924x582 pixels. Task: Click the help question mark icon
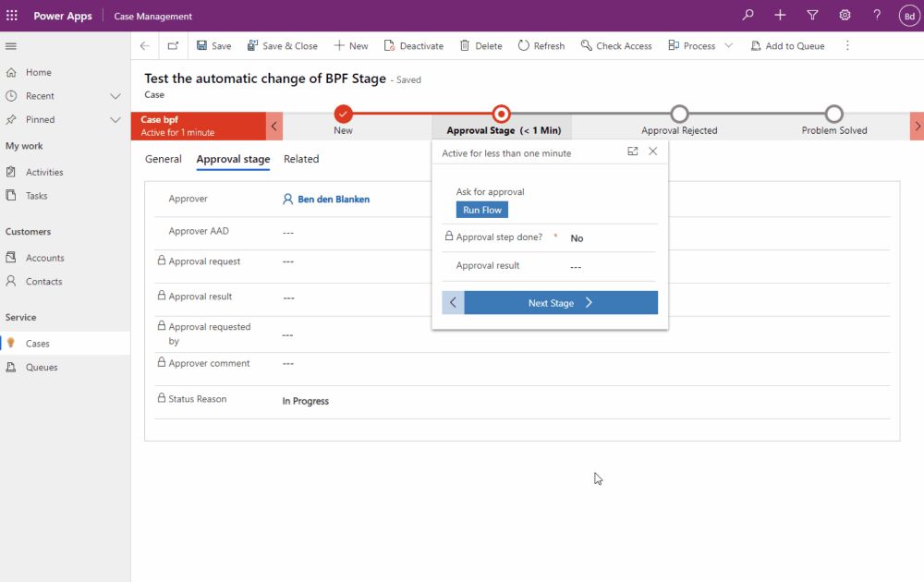(877, 16)
